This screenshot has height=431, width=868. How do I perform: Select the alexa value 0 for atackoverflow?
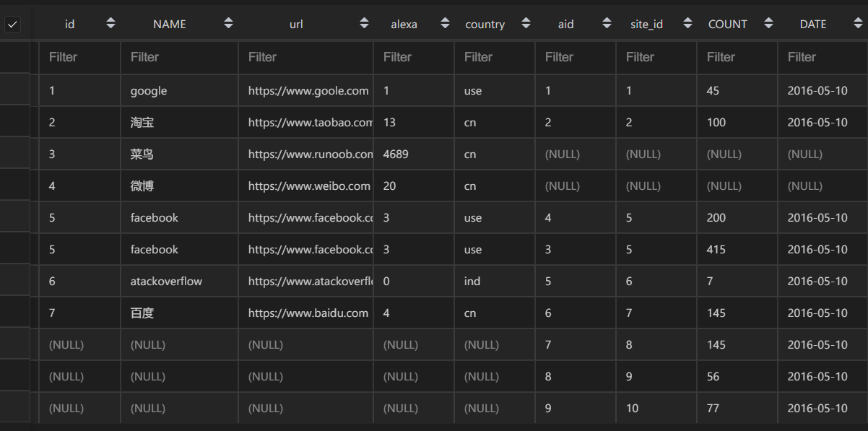[x=414, y=282]
